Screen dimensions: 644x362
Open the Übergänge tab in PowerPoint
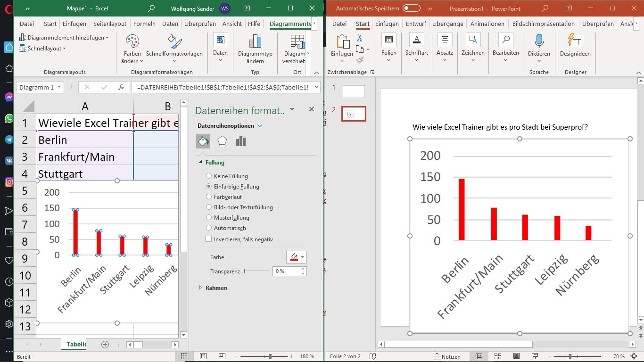coord(447,24)
